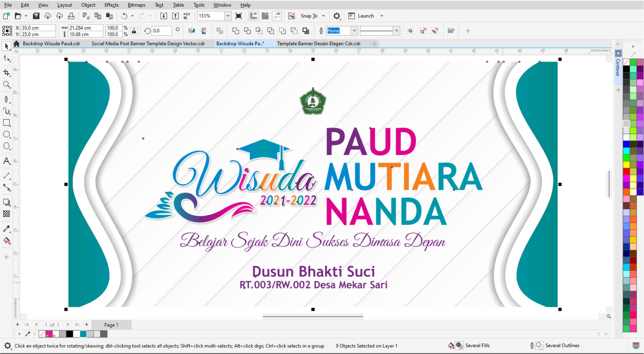Open the Effects menu
Screen dimensions: 644x354
click(112, 5)
